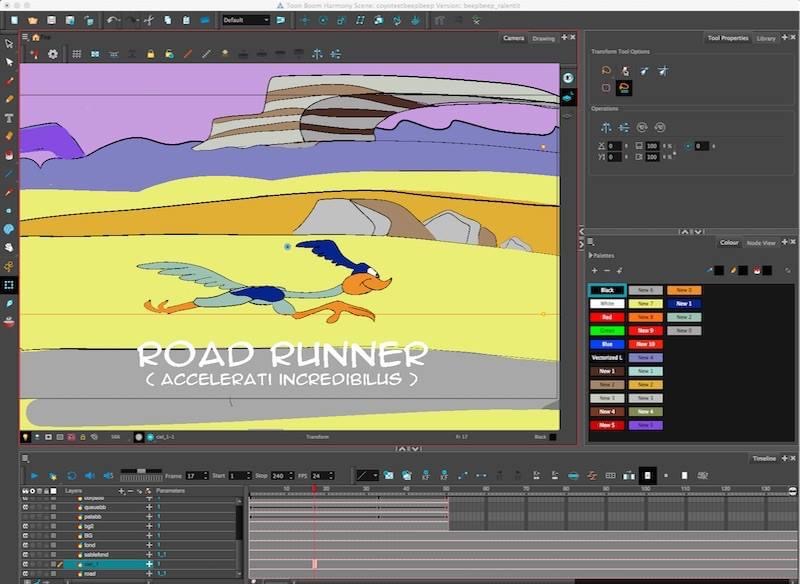Click the FPS field showing 24
The height and width of the screenshot is (584, 800).
(x=318, y=475)
